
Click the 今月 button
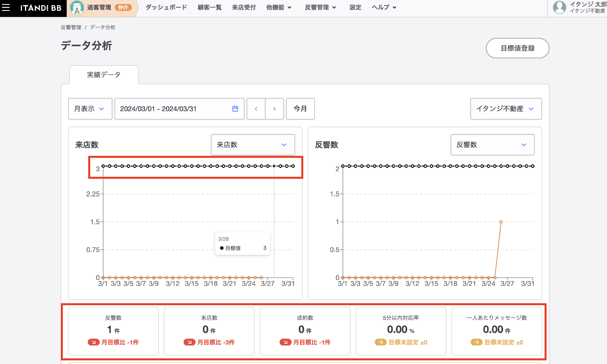click(x=300, y=109)
